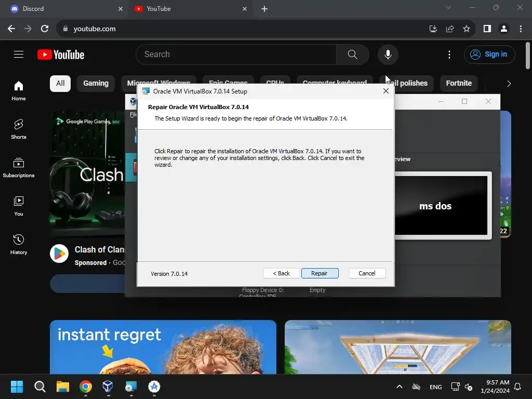Click the ms dos preview in VirtualBox

(x=442, y=206)
